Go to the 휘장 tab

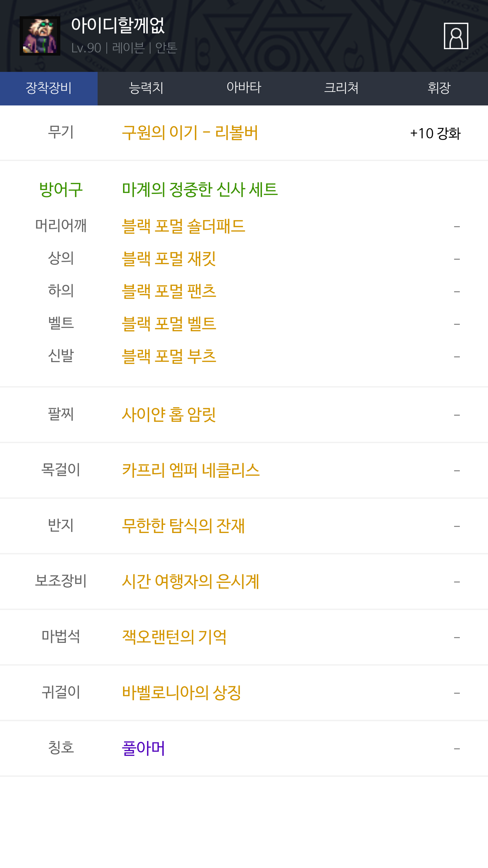(439, 88)
